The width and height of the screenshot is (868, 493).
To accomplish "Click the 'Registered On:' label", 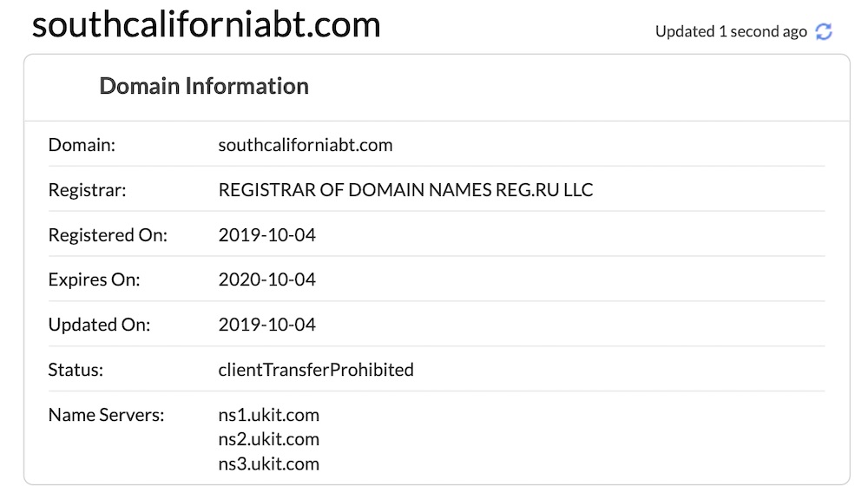I will point(108,235).
